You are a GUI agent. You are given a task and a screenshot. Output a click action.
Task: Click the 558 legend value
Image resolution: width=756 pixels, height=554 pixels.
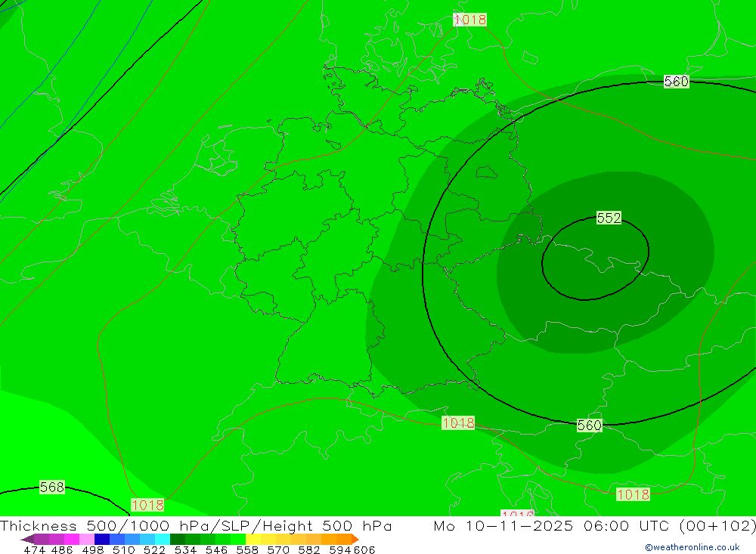247,549
